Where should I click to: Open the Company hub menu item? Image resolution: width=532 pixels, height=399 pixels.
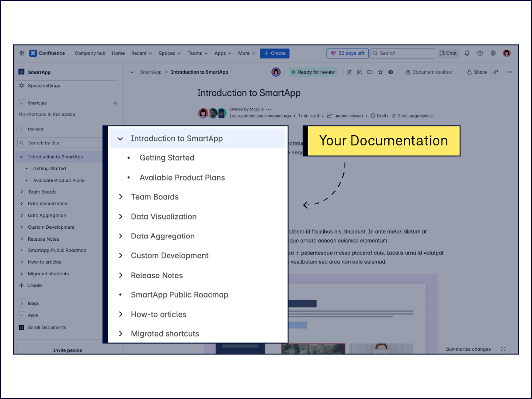(90, 53)
